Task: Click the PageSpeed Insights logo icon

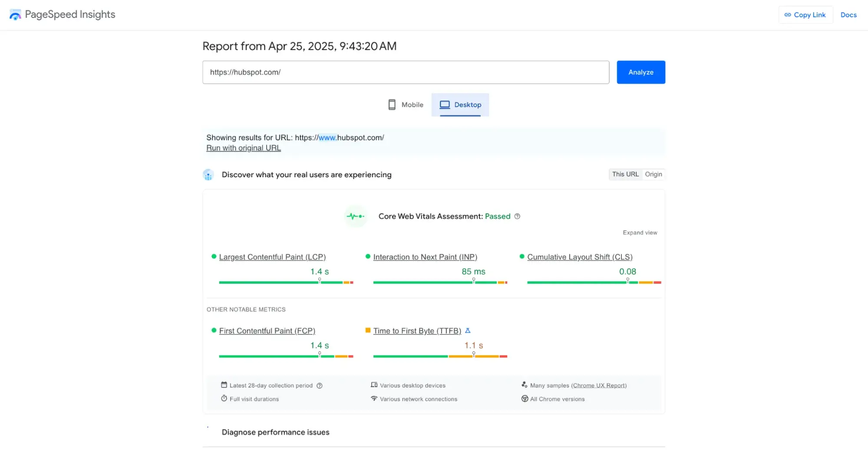Action: [15, 15]
